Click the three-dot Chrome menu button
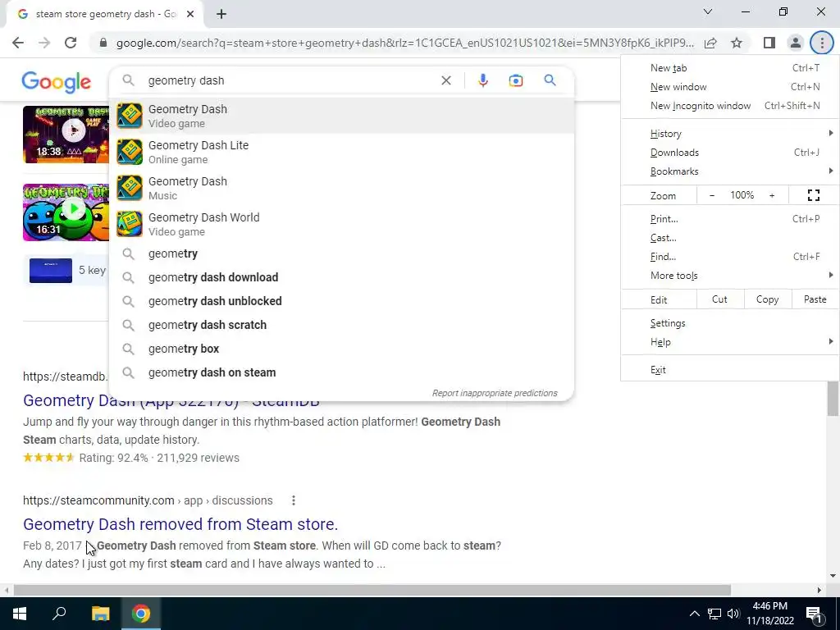 pyautogui.click(x=822, y=43)
